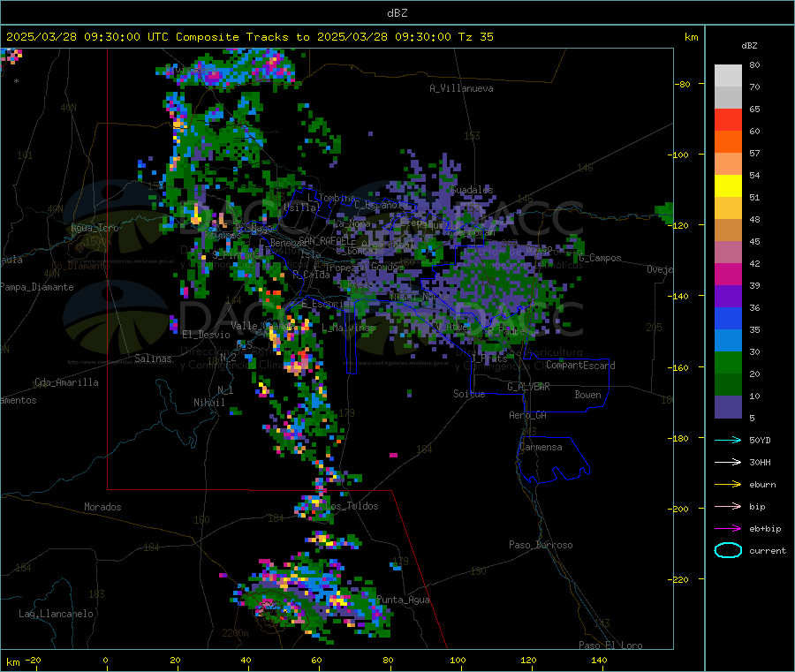Viewport: 795px width, 672px height.
Task: Click the Agua_Toro map label
Action: coord(95,228)
